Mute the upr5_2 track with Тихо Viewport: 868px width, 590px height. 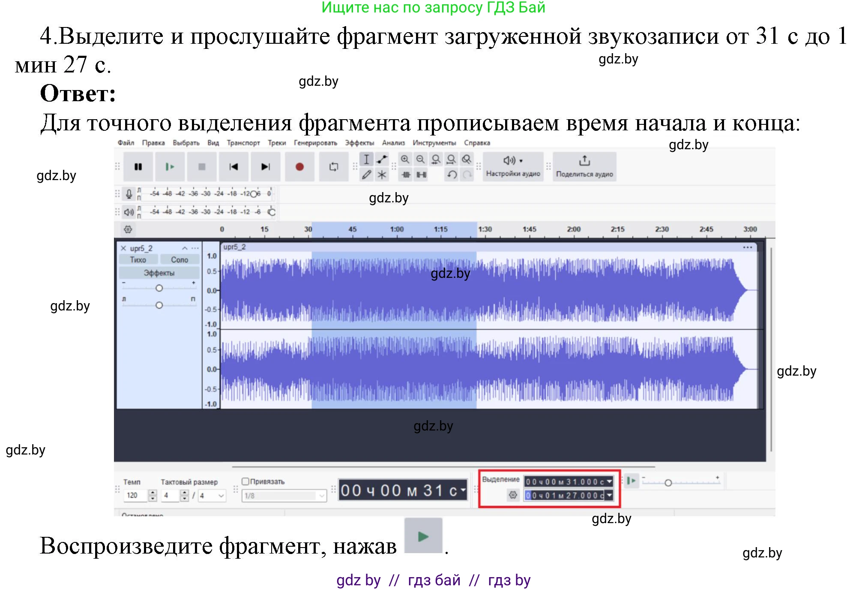(x=138, y=259)
